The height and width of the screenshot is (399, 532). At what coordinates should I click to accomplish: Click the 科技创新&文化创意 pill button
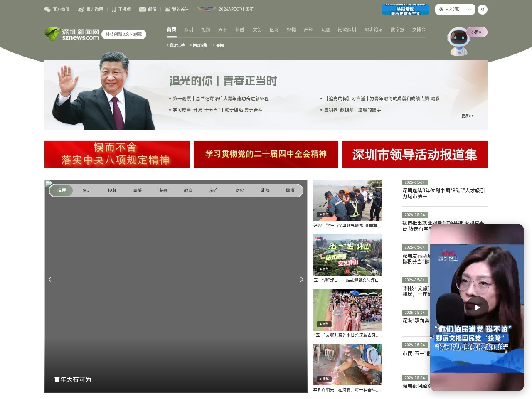click(x=123, y=34)
